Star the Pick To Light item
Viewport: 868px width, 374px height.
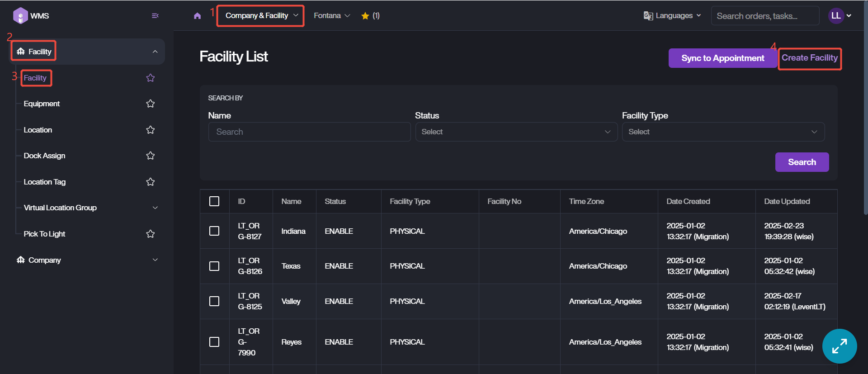coord(151,234)
